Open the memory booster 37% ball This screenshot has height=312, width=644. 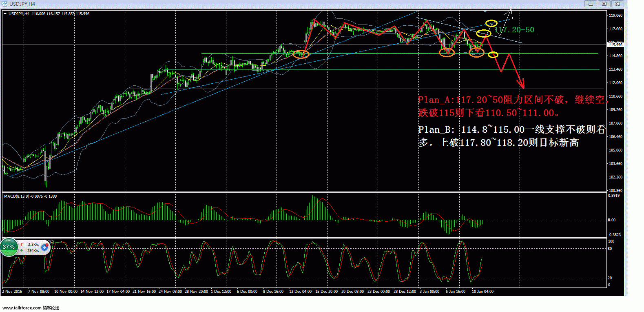[9, 247]
